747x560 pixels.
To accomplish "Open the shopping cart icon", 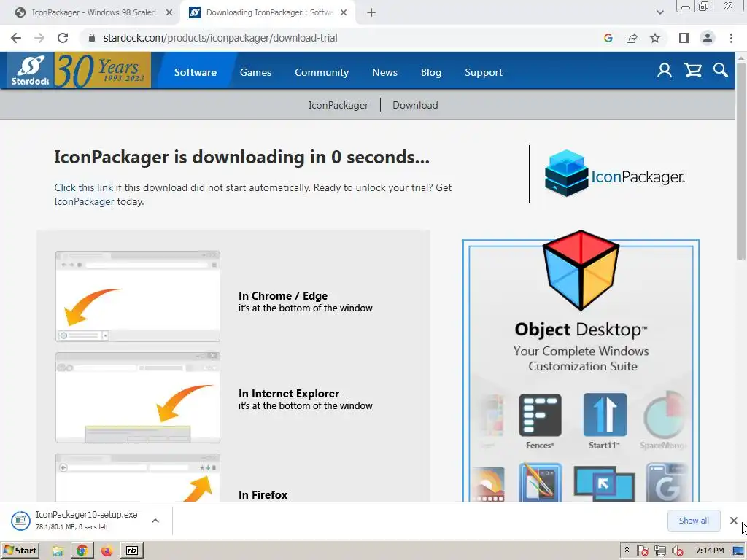I will pos(693,71).
